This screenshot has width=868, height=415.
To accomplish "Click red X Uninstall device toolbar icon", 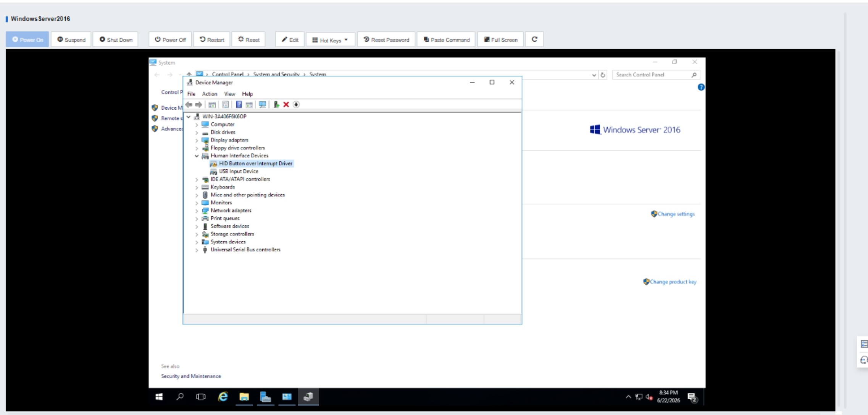I will [286, 104].
